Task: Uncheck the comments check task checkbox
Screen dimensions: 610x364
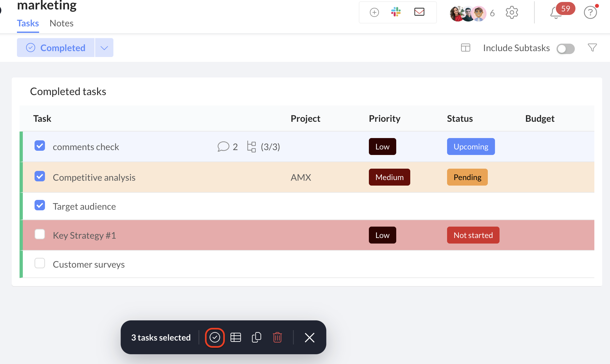Action: [40, 146]
